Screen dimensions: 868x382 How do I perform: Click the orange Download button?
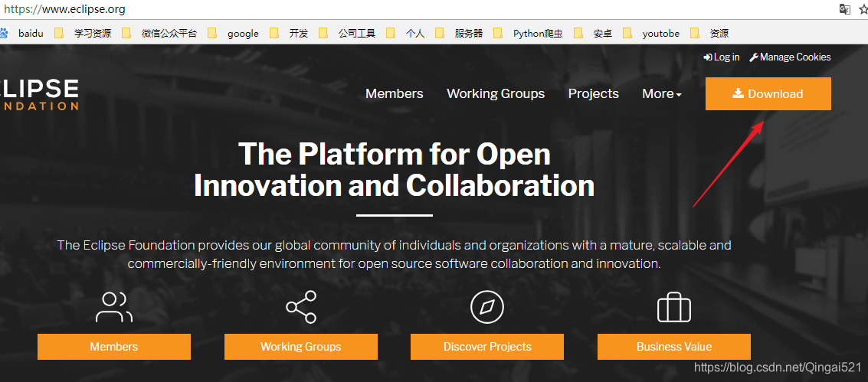tap(768, 94)
